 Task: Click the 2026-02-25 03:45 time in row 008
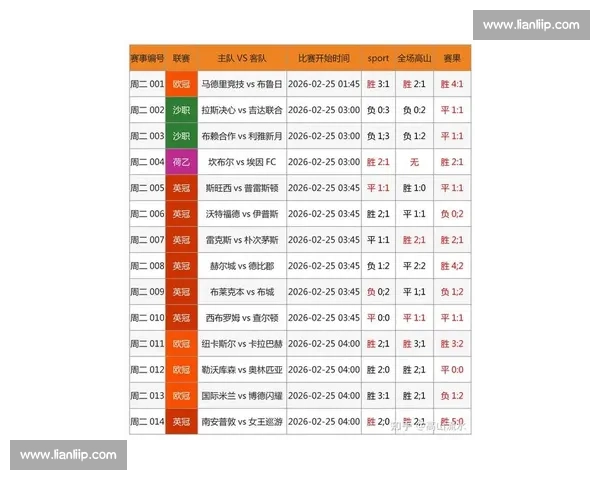click(x=324, y=266)
